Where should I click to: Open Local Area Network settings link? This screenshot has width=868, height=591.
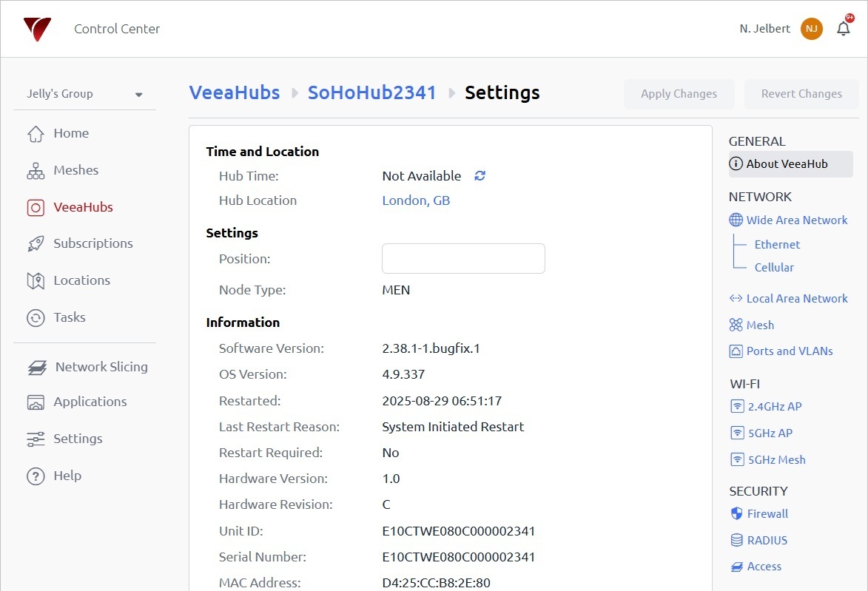797,299
